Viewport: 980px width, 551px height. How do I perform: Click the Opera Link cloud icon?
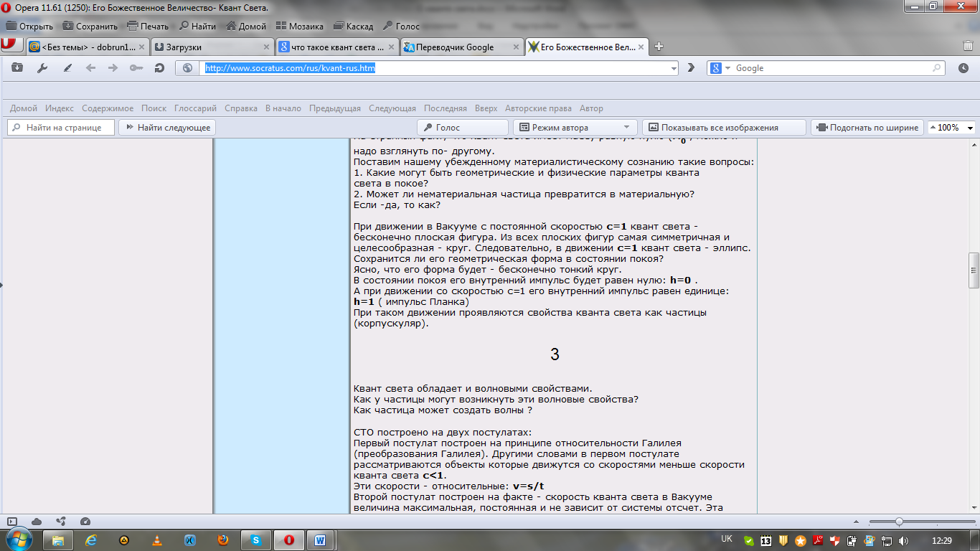coord(37,522)
